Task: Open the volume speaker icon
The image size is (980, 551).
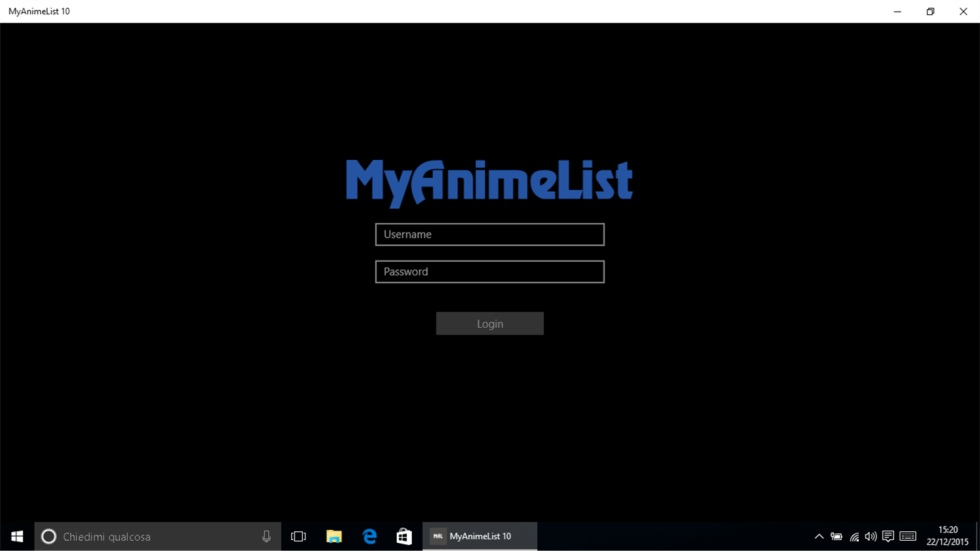Action: click(870, 537)
